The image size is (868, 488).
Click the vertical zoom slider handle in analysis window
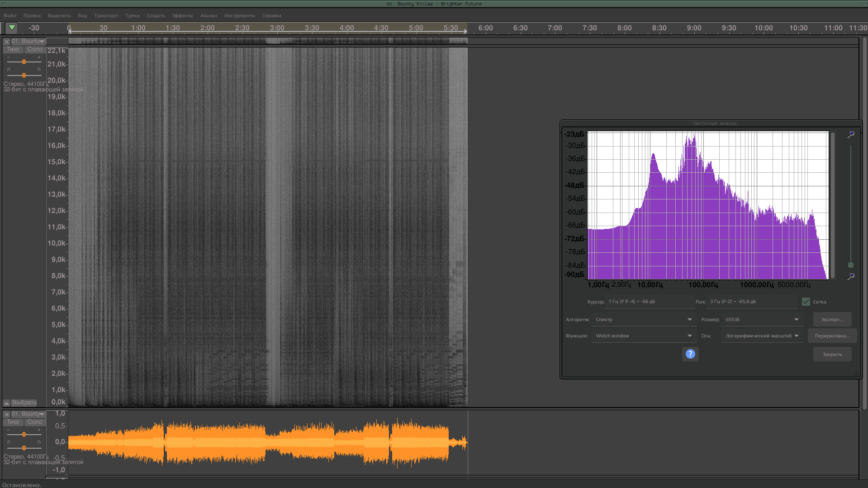tap(851, 265)
